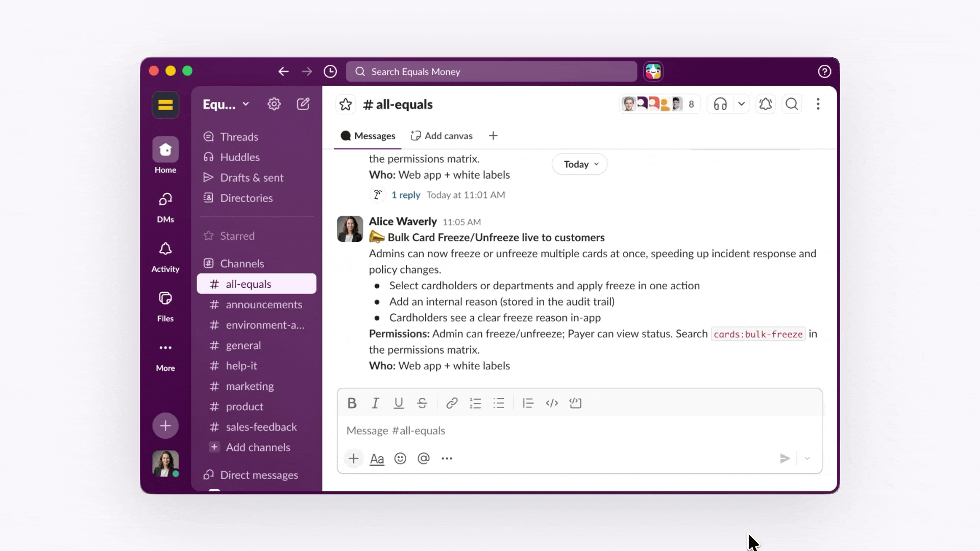Expand the Equ... workspace name menu
Screen dimensions: 980x551
click(226, 104)
